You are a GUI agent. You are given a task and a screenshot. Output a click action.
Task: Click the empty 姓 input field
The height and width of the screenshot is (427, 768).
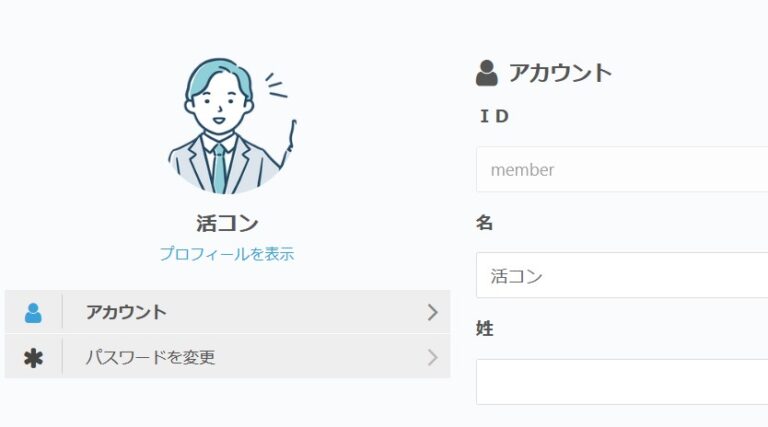pyautogui.click(x=622, y=381)
